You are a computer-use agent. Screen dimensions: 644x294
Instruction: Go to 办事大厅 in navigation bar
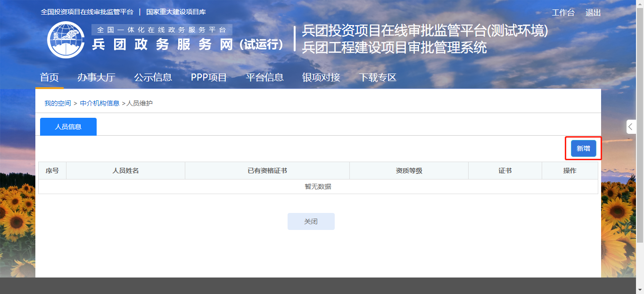[96, 78]
